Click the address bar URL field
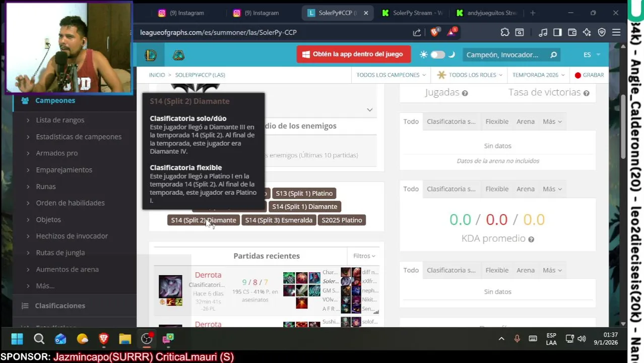644x363 pixels. pos(272,32)
